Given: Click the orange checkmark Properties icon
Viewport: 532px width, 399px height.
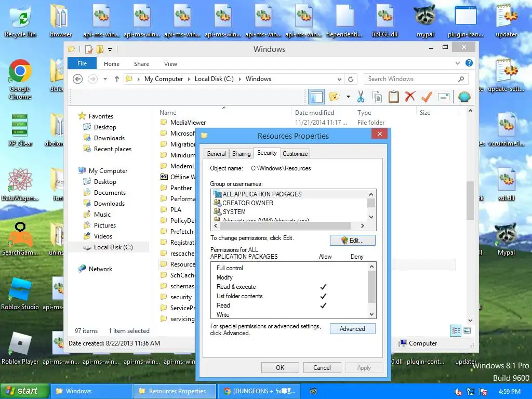Looking at the screenshot, I should (427, 97).
